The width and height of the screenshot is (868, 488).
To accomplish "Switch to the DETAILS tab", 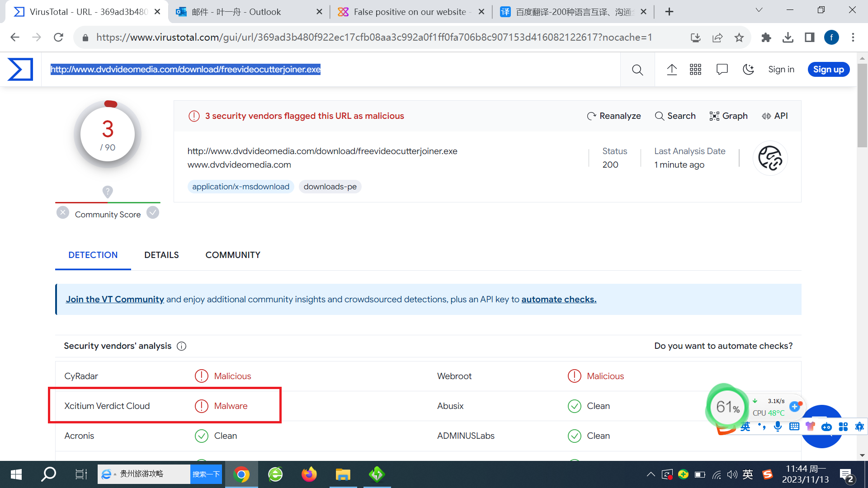I will point(161,255).
